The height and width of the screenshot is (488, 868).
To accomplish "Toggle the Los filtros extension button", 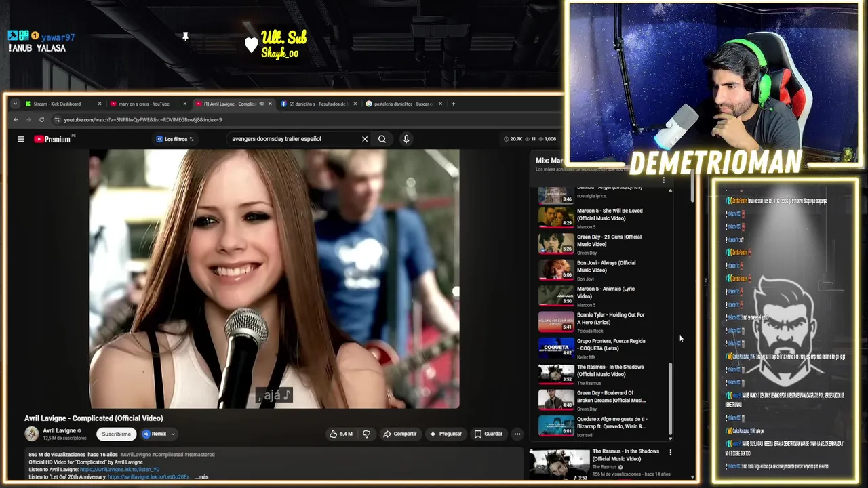I will 176,139.
